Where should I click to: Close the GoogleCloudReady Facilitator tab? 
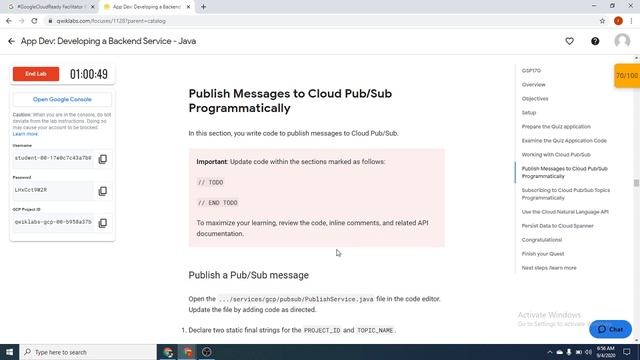(x=93, y=7)
